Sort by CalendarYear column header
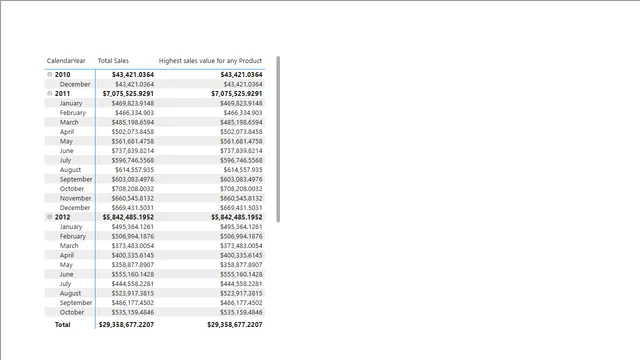Screen dimensions: 640x360 [x=66, y=61]
